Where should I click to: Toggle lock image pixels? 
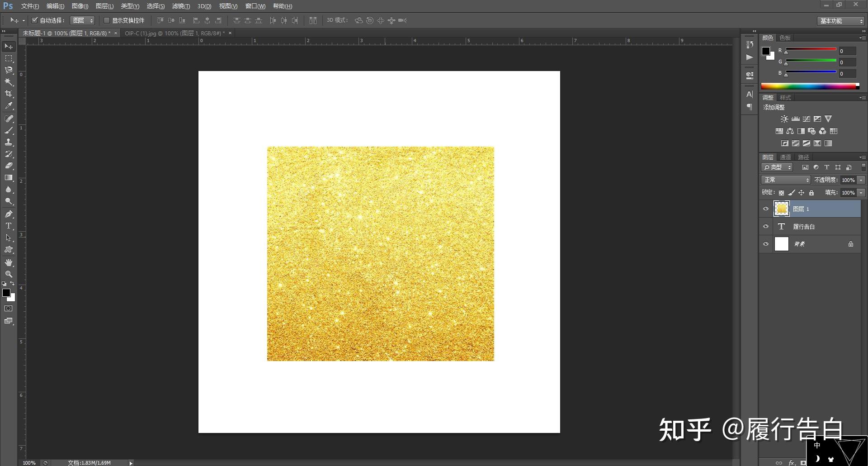(792, 193)
